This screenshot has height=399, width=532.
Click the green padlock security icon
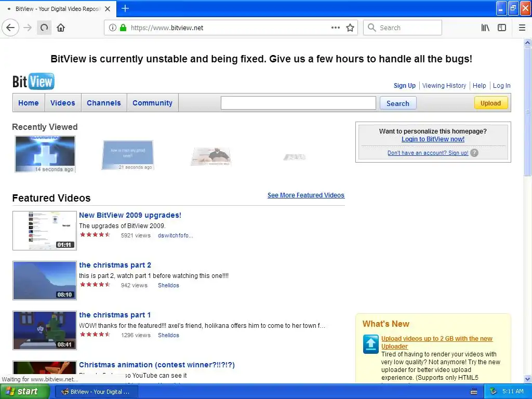[x=123, y=28]
